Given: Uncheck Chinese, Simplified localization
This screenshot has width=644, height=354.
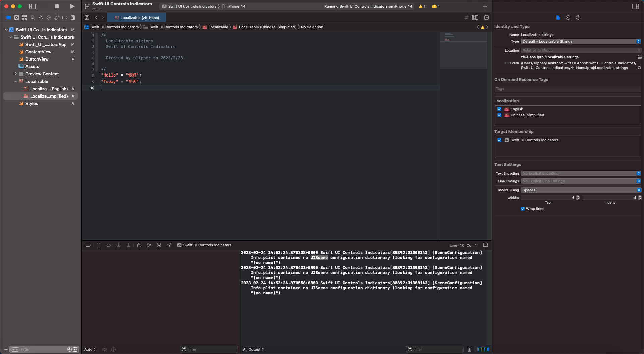Looking at the screenshot, I should pyautogui.click(x=499, y=115).
